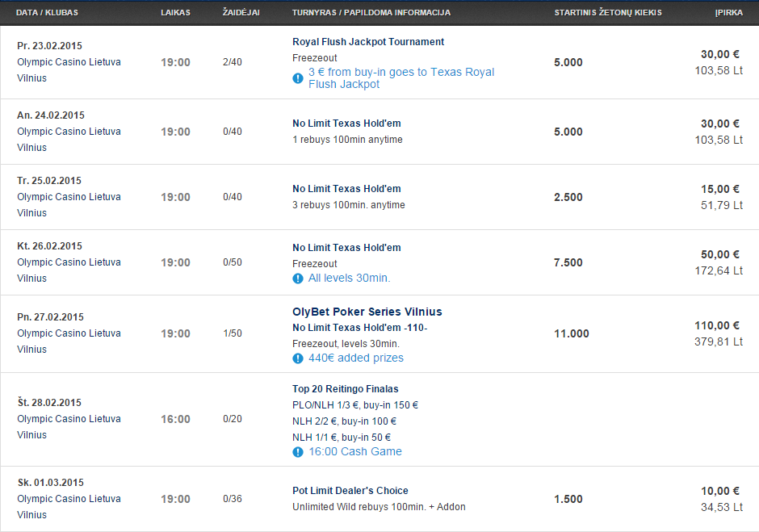Click ĮPIRKA column header
Viewport: 759px width, 532px height.
tap(729, 13)
